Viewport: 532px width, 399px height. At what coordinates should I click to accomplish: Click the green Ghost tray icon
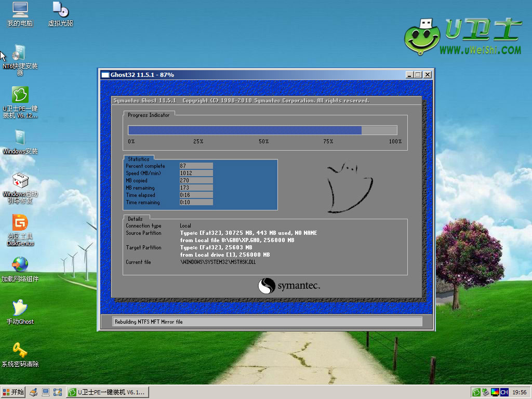(x=476, y=392)
